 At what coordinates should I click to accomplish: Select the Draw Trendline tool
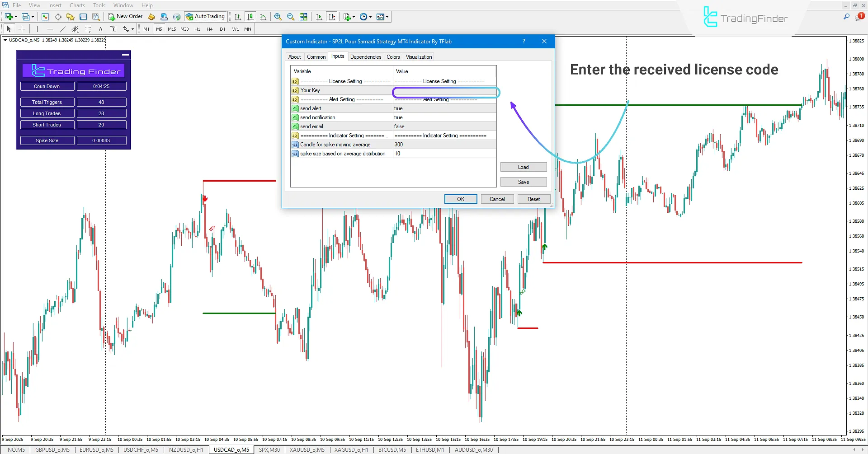[x=63, y=28]
